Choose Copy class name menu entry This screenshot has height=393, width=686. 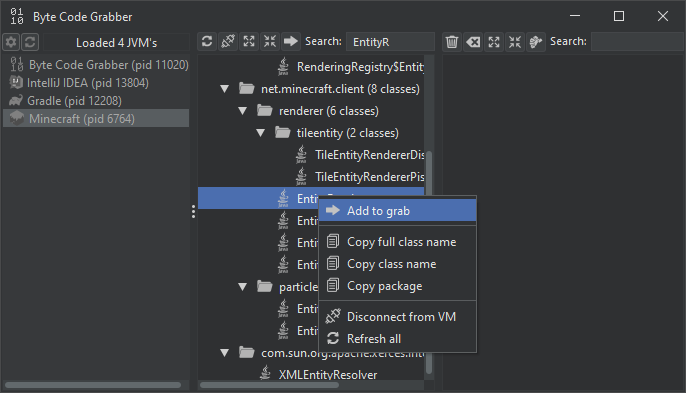(397, 264)
